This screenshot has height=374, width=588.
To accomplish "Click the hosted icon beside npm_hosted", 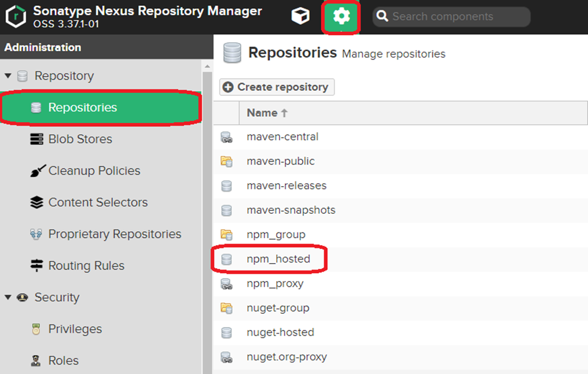I will (226, 259).
